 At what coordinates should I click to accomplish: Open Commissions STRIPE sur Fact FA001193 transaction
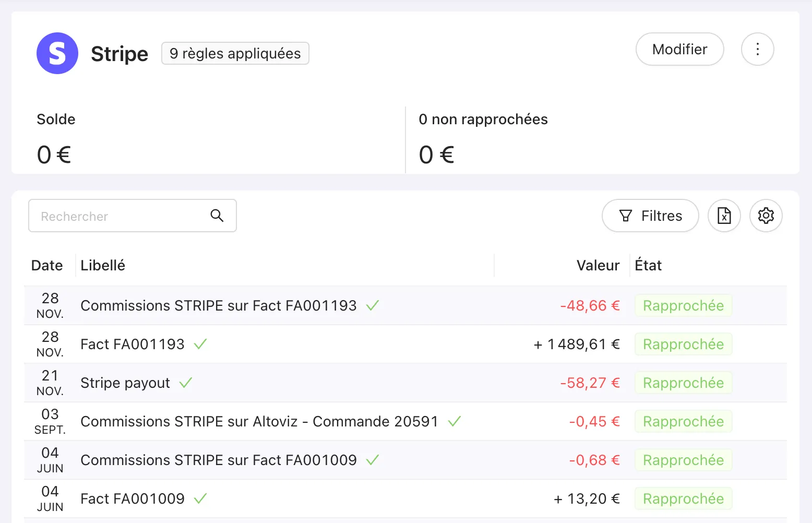[219, 305]
